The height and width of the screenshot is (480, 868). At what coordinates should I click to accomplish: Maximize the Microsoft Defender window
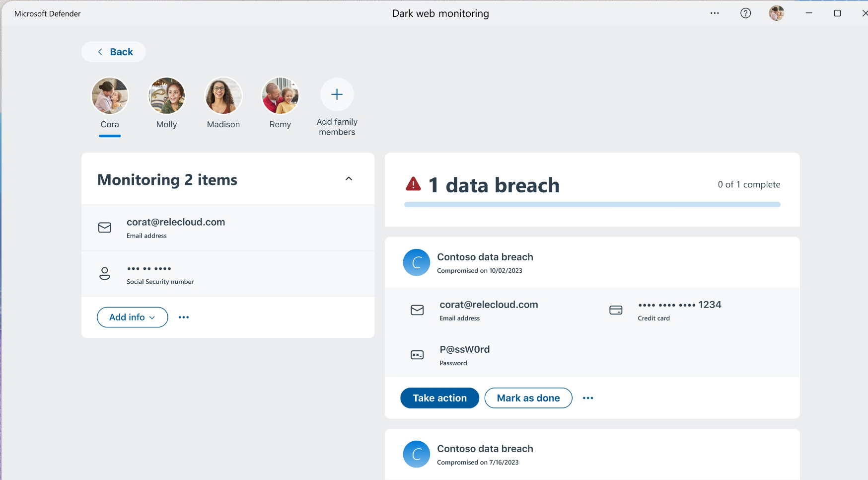[x=837, y=13]
